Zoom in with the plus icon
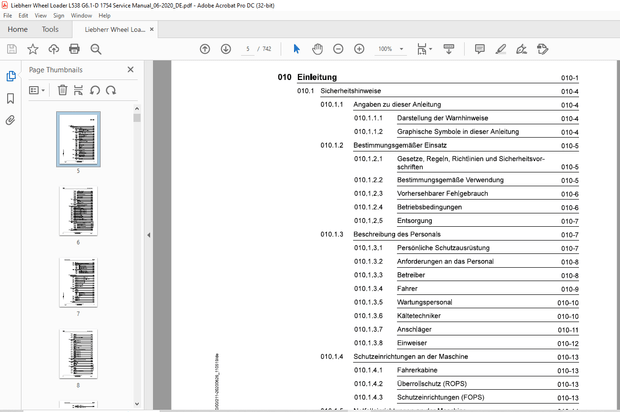Screen dimensions: 620x412 coord(359,49)
